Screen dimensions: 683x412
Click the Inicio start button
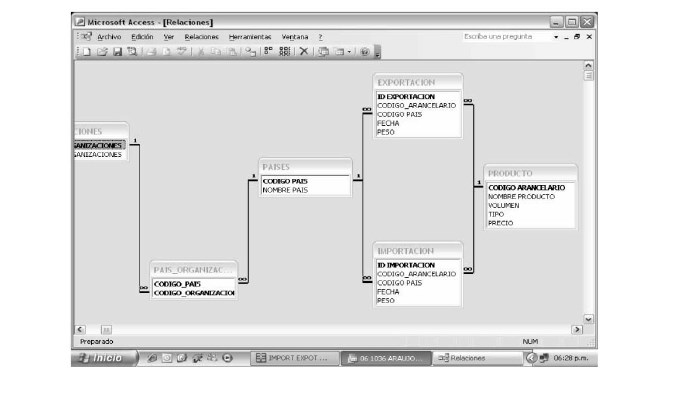click(103, 357)
